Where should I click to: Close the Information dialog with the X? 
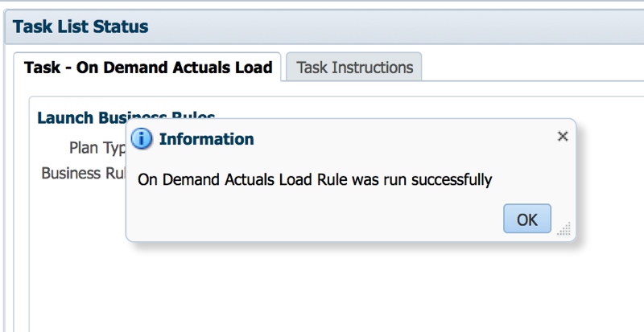(563, 136)
